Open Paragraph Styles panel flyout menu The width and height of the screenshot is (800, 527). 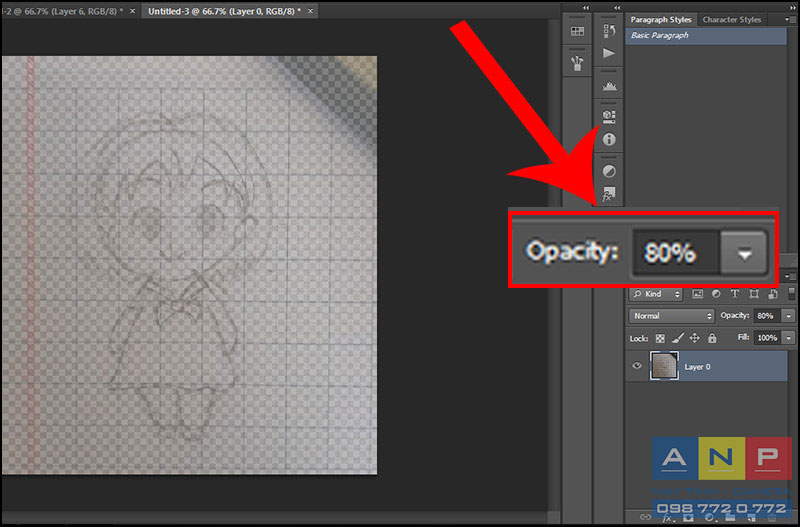click(x=788, y=19)
